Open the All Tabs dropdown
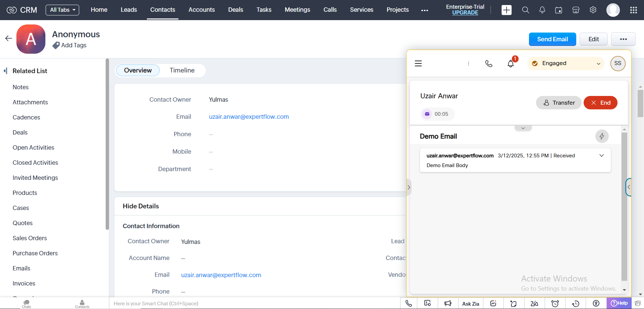 point(62,10)
